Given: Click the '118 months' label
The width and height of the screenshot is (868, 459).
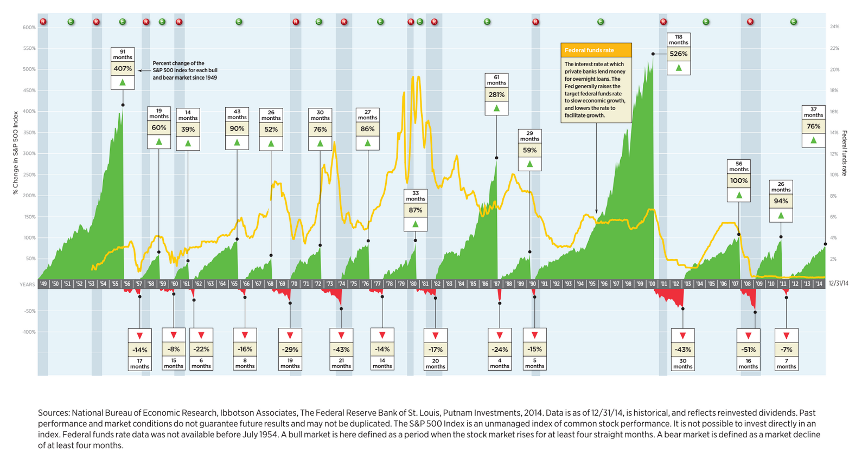Looking at the screenshot, I should point(679,40).
